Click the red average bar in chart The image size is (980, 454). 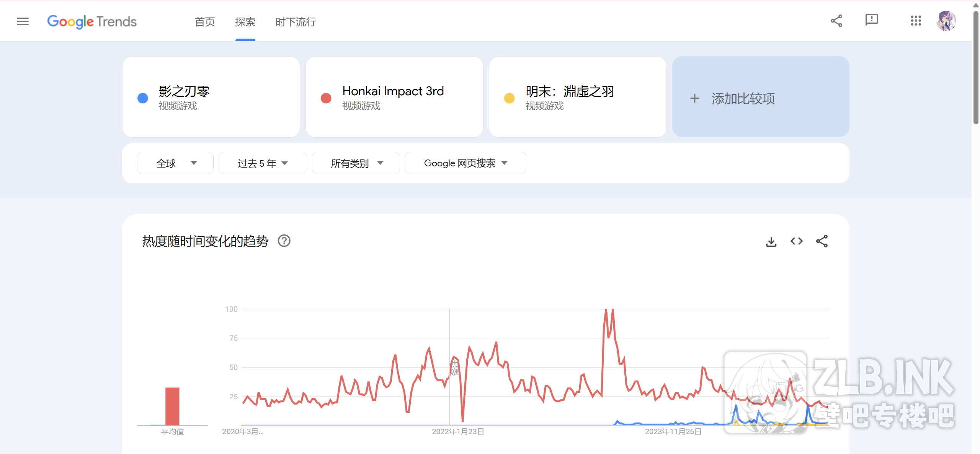coord(172,406)
